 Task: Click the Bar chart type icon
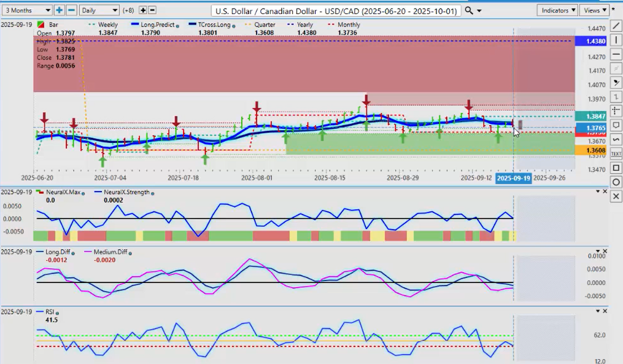pos(41,25)
